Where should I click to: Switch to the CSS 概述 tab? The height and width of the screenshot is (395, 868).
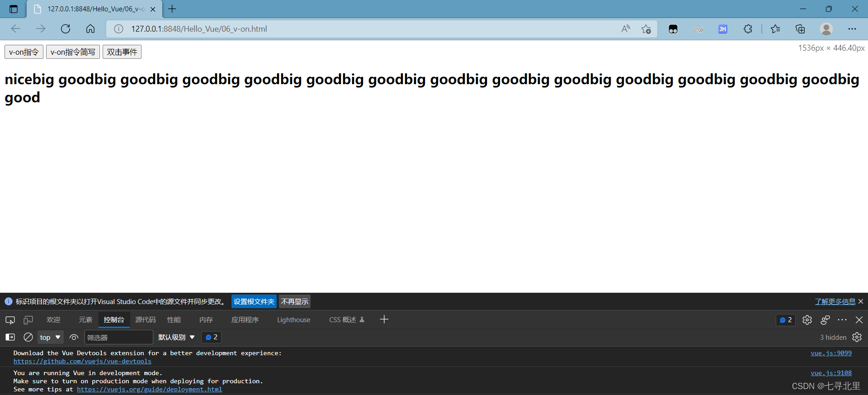pyautogui.click(x=347, y=320)
